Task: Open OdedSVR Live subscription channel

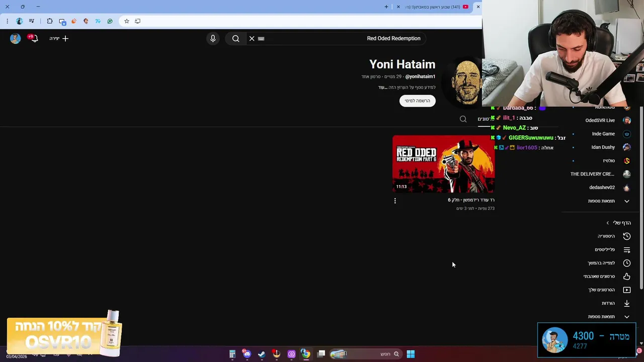Action: click(608, 121)
